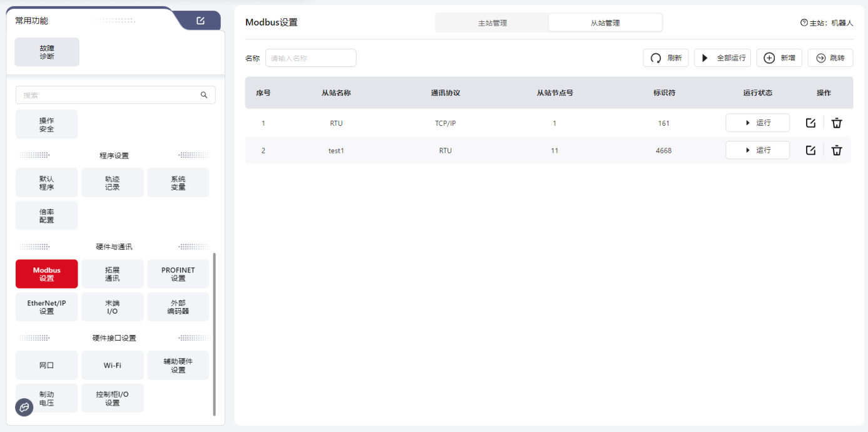Click the search magnifier icon in sidebar
The height and width of the screenshot is (432, 868).
coord(204,95)
